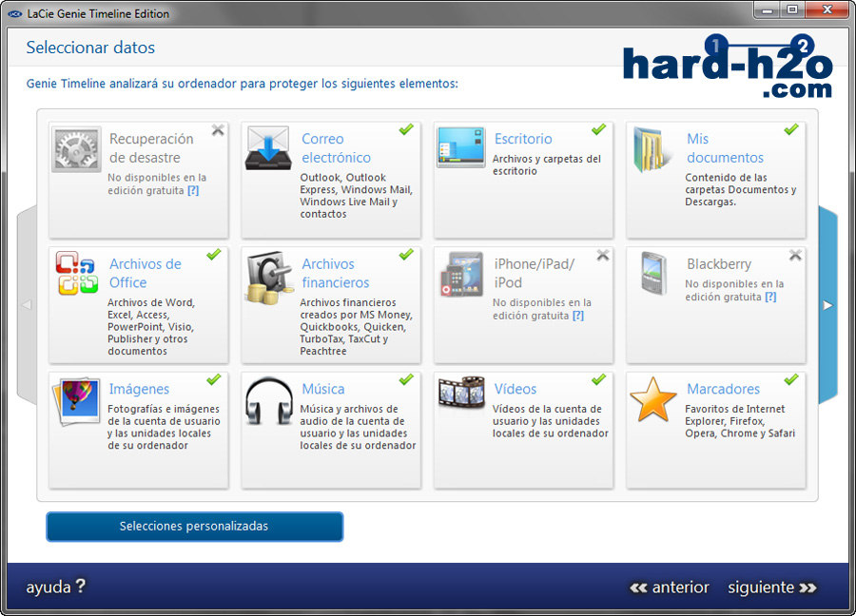
Task: Click the Archivos financieros safe icon
Action: pyautogui.click(x=269, y=278)
